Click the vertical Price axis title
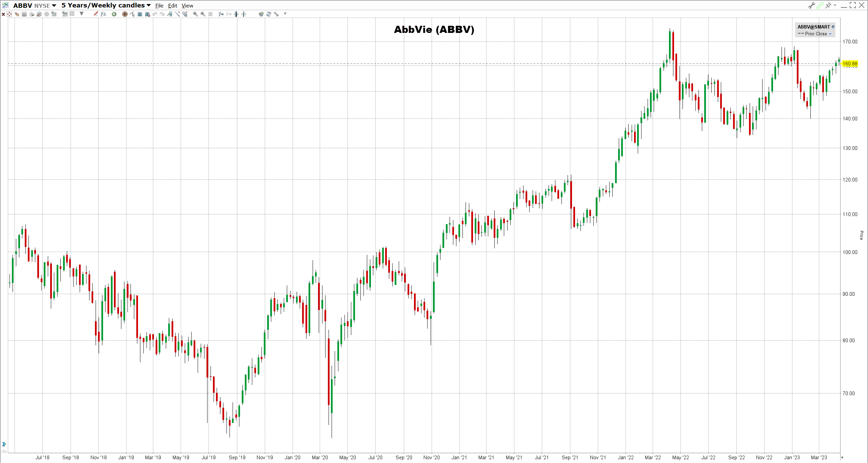 861,235
